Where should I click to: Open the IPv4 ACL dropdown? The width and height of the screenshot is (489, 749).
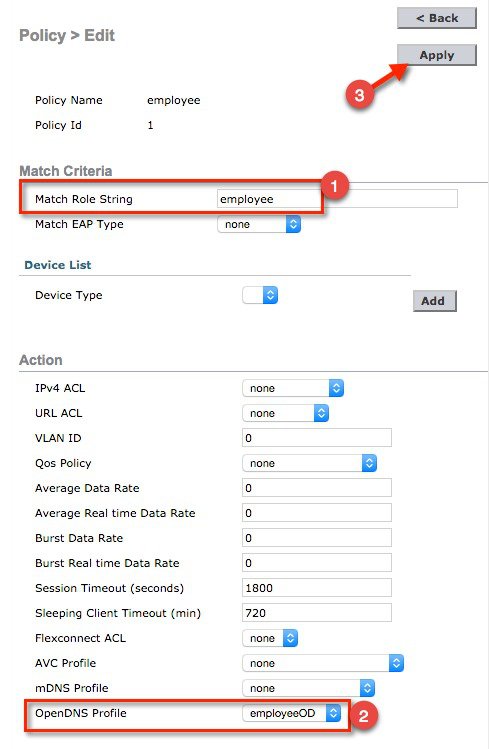(293, 388)
